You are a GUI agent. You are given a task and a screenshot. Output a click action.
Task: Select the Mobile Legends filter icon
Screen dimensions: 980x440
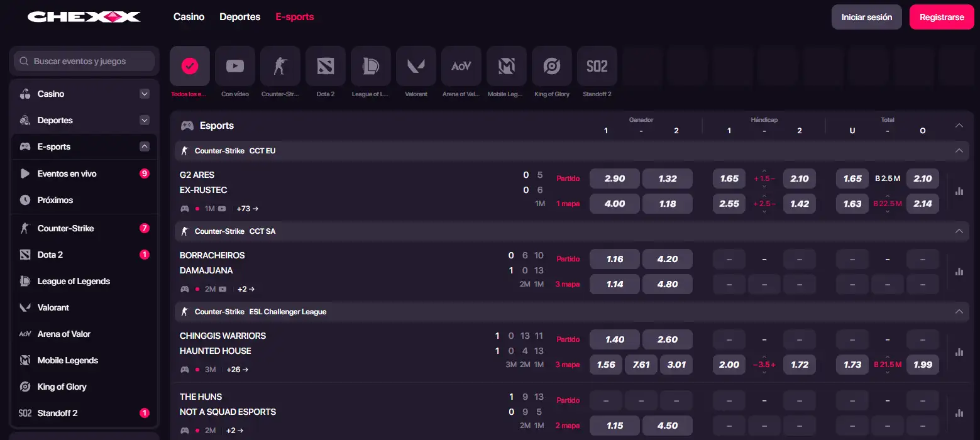(507, 66)
